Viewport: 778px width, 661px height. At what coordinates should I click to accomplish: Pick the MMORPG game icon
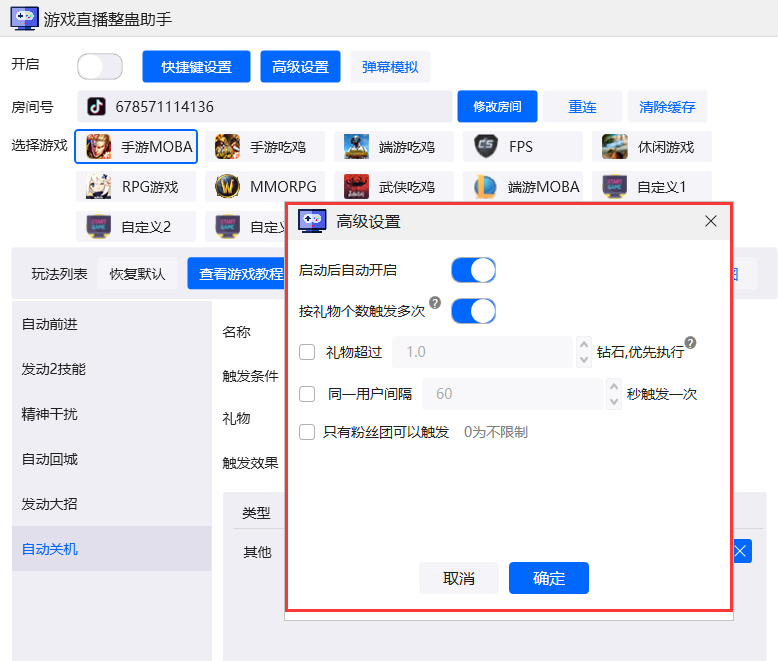[227, 187]
